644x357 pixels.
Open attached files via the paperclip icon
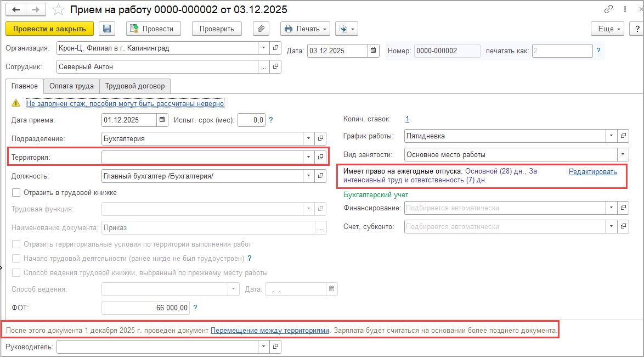(x=261, y=29)
